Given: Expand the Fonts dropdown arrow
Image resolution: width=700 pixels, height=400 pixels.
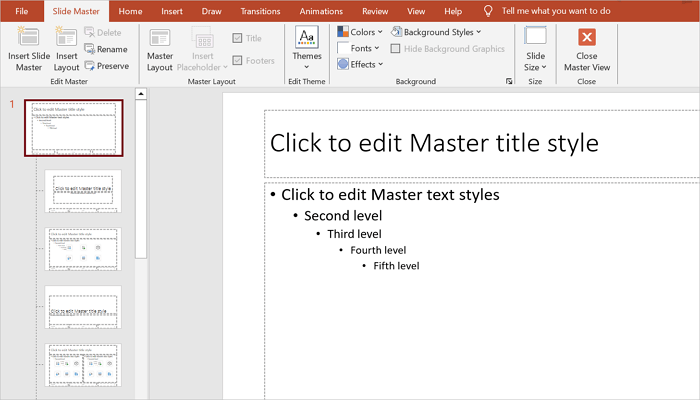Looking at the screenshot, I should (x=377, y=48).
